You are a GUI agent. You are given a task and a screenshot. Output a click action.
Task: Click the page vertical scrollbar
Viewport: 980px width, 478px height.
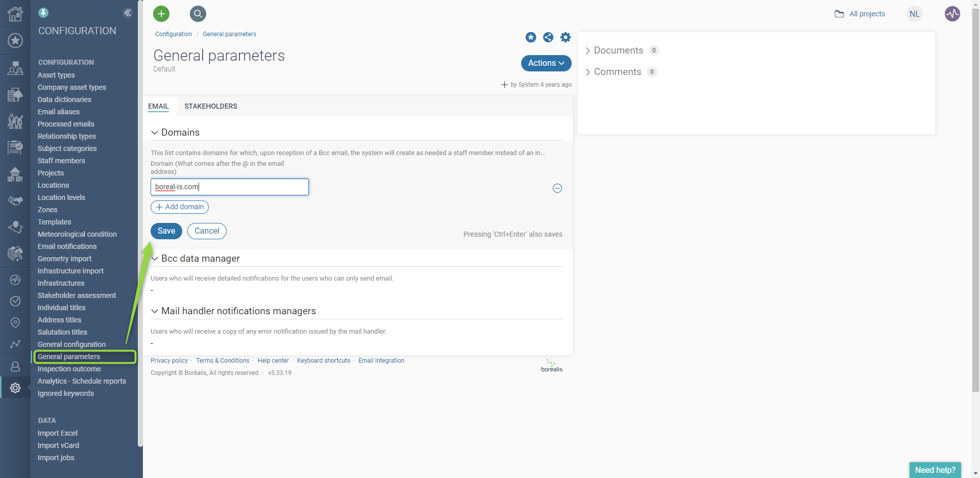coord(975,204)
